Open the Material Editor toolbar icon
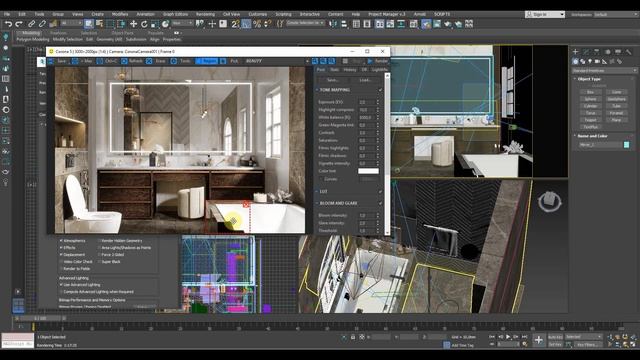Image resolution: width=640 pixels, height=360 pixels. (x=413, y=24)
